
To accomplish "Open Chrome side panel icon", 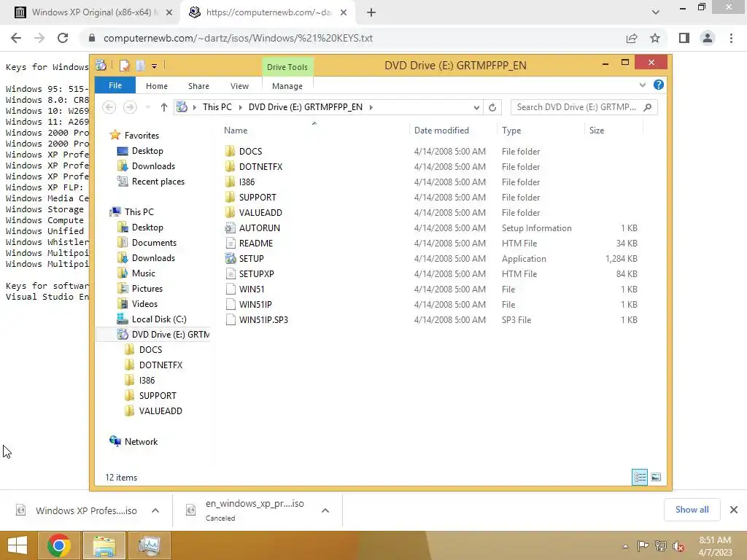I will pyautogui.click(x=684, y=38).
